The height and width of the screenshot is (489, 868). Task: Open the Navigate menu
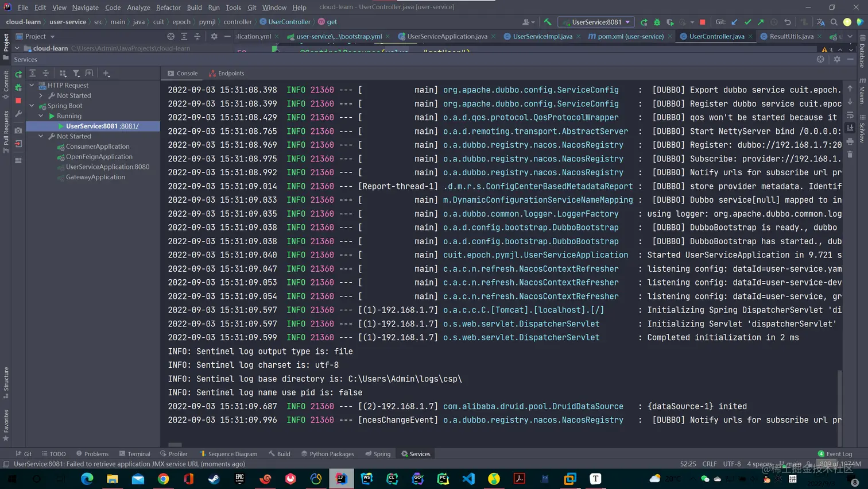pyautogui.click(x=85, y=7)
